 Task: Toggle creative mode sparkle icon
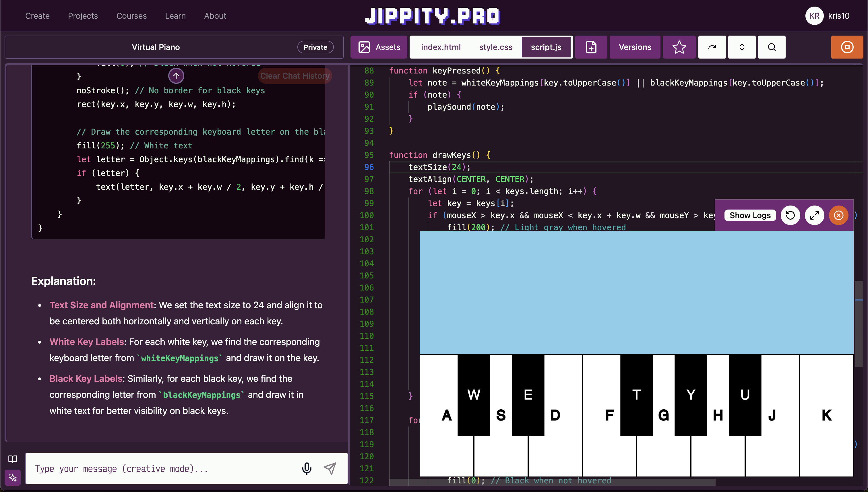[13, 477]
